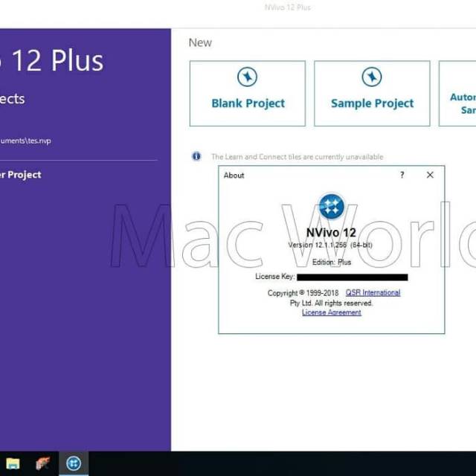Open the License Agreement link
476x476 pixels.
(x=331, y=313)
